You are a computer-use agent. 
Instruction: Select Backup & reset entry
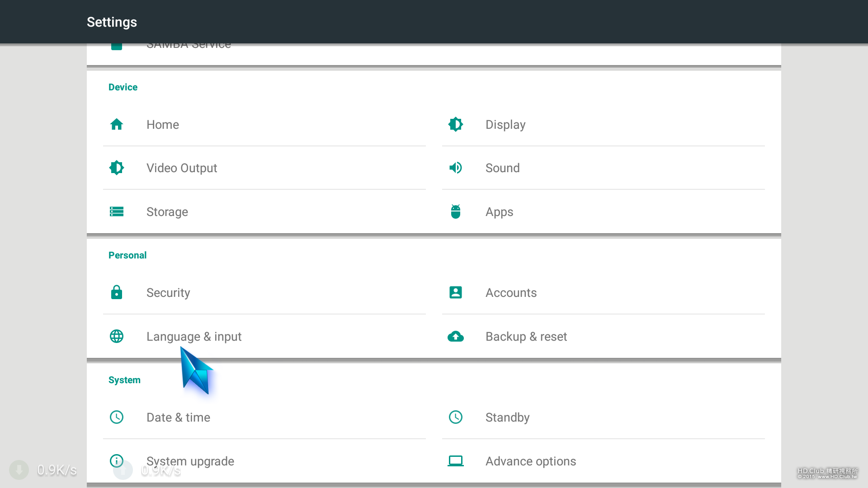tap(526, 337)
